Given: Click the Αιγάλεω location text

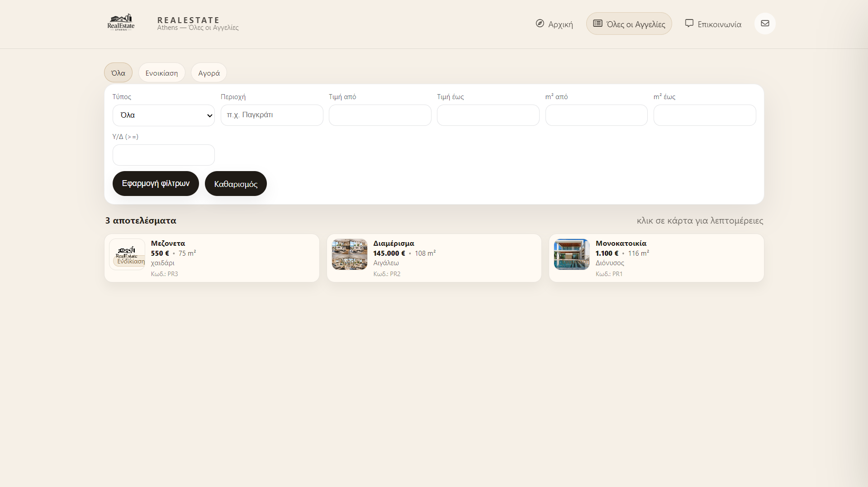Looking at the screenshot, I should pyautogui.click(x=386, y=263).
